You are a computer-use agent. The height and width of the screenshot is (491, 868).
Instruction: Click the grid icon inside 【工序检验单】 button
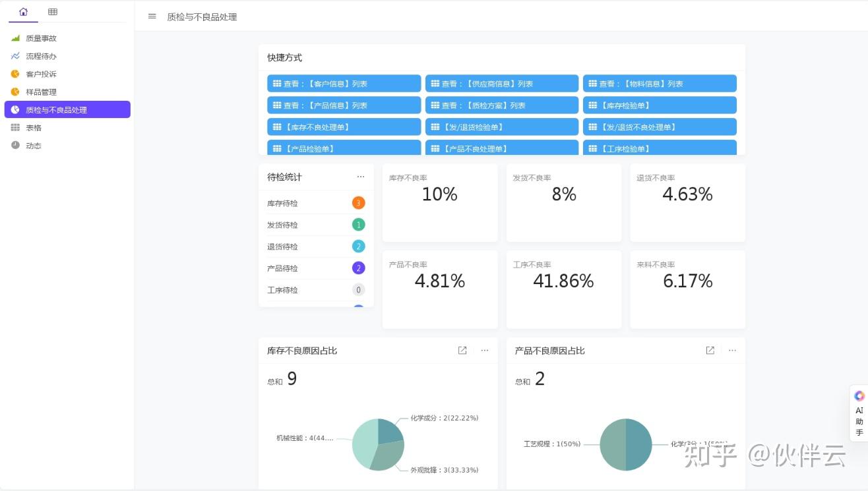click(592, 148)
